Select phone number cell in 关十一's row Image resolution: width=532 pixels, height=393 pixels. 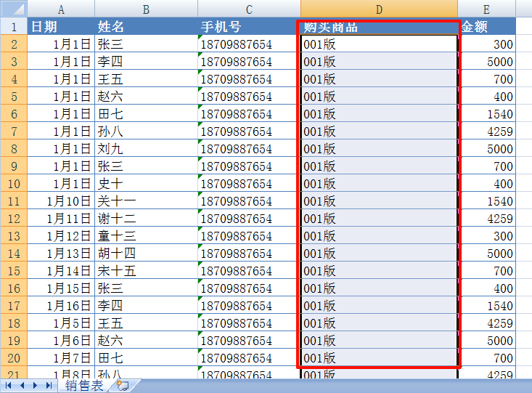point(249,200)
